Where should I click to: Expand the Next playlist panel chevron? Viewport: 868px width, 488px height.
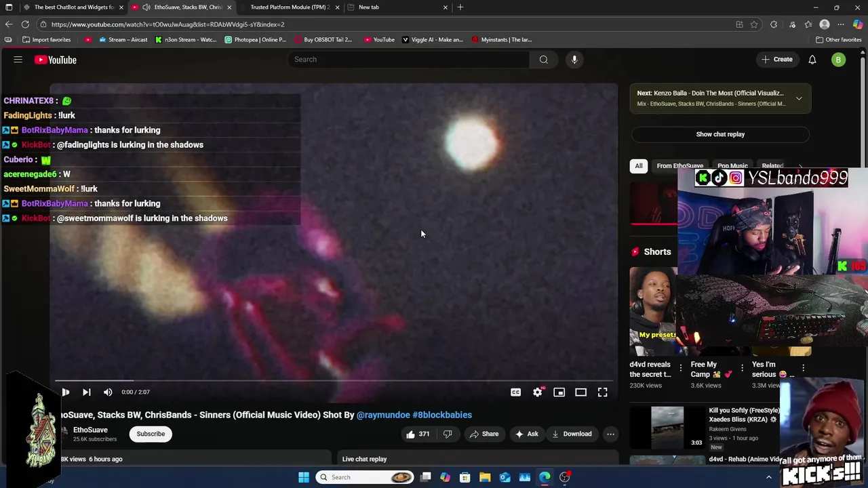coord(799,98)
